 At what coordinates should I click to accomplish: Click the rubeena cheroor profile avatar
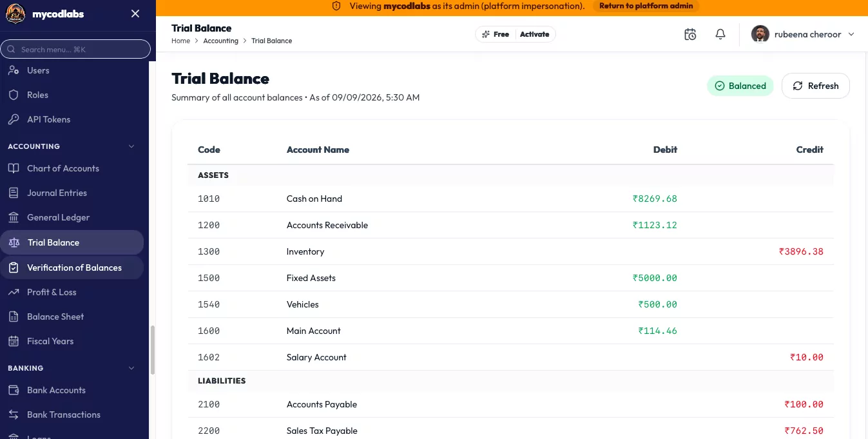click(760, 34)
